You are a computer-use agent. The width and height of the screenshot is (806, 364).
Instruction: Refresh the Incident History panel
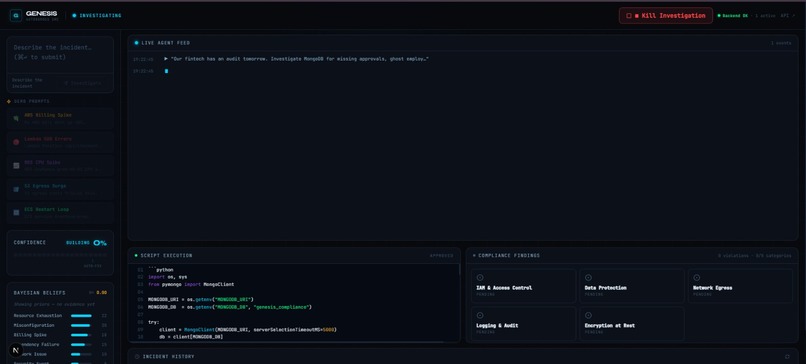787,356
